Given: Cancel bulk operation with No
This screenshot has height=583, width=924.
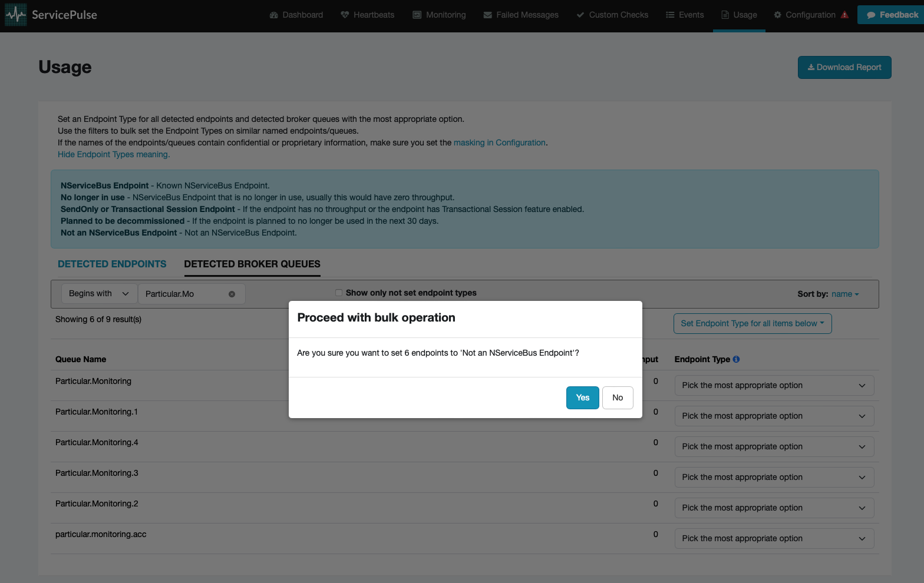Looking at the screenshot, I should 618,397.
